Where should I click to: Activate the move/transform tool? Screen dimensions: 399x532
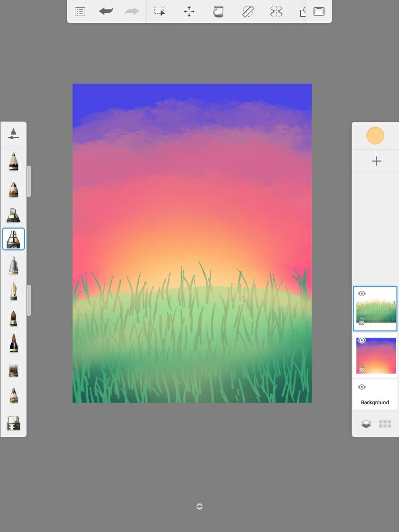point(189,11)
